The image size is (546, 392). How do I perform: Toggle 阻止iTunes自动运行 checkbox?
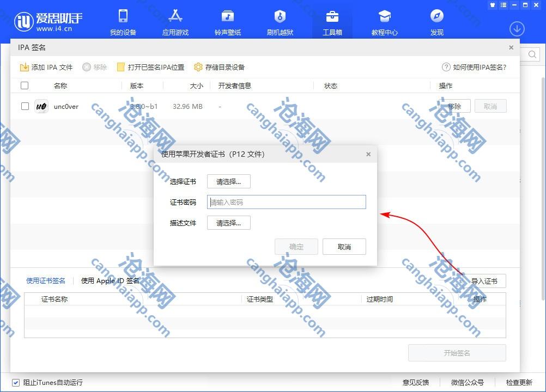[x=16, y=382]
